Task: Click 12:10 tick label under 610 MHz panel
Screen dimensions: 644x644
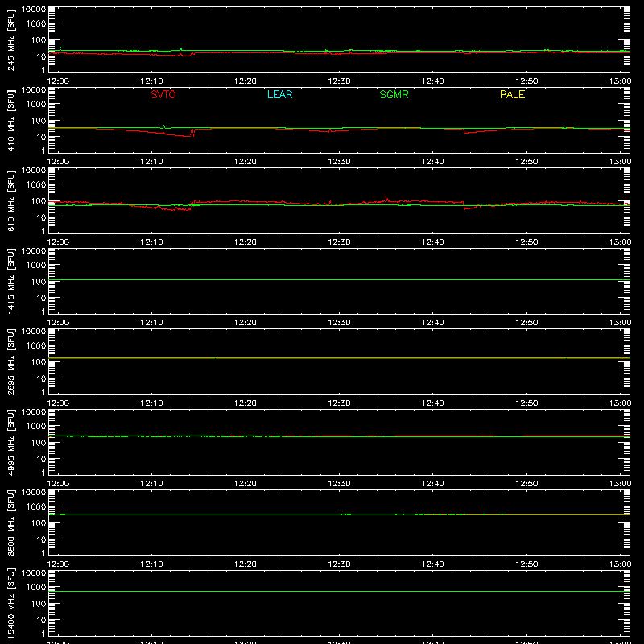Action: pyautogui.click(x=152, y=242)
